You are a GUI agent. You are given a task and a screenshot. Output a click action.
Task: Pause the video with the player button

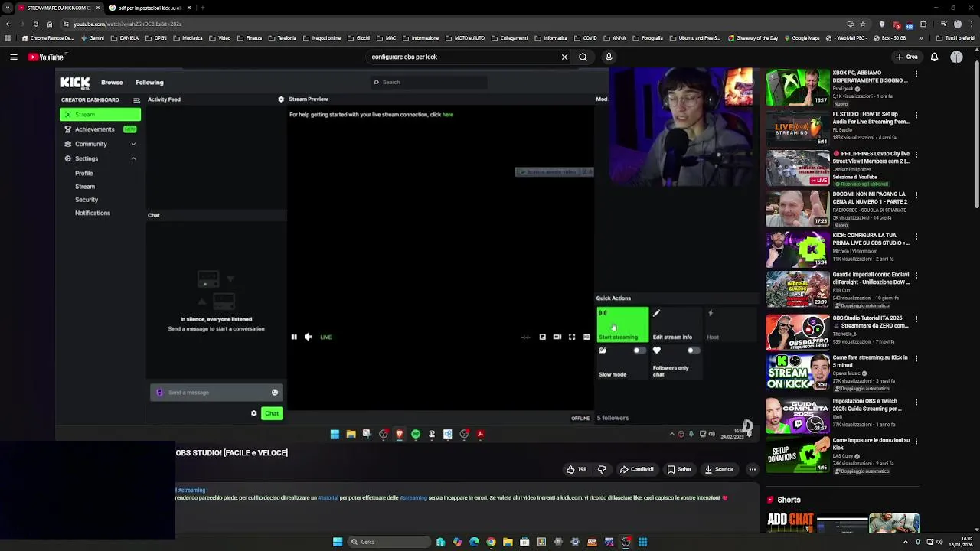(x=294, y=337)
